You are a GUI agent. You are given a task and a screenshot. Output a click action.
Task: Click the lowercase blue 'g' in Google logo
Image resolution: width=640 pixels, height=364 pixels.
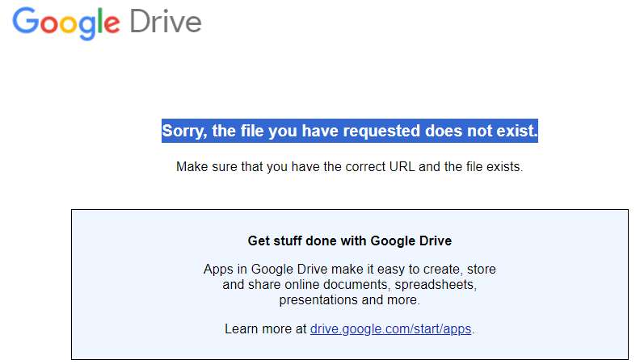pyautogui.click(x=87, y=27)
